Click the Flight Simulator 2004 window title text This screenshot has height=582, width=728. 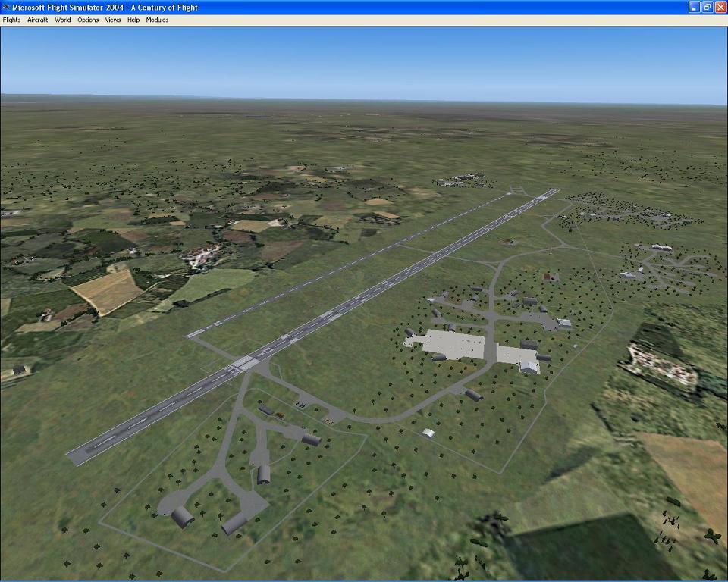(x=105, y=8)
